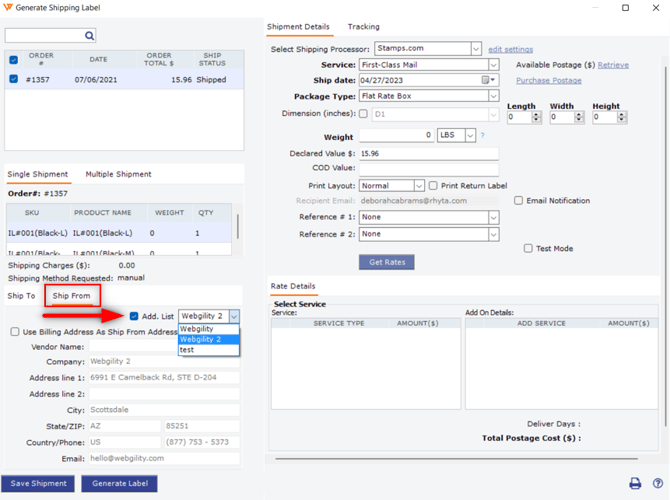Expand the Service dropdown
This screenshot has height=500, width=670.
pos(493,65)
